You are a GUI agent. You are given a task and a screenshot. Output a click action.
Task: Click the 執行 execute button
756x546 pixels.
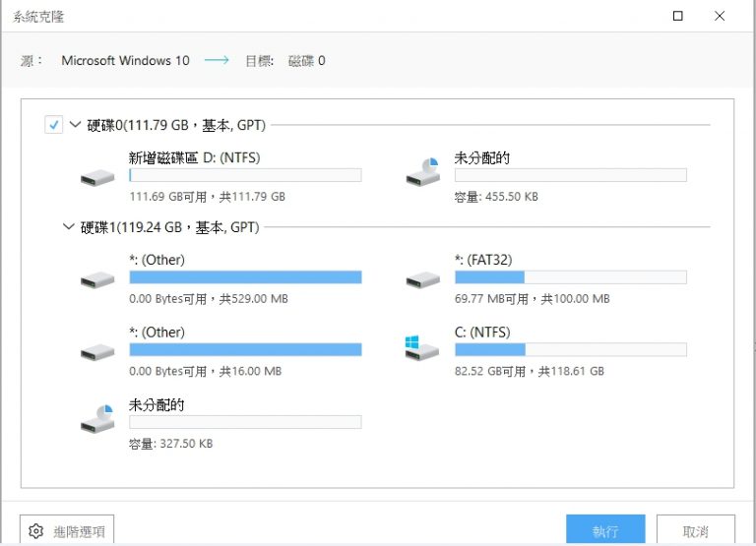pyautogui.click(x=605, y=530)
